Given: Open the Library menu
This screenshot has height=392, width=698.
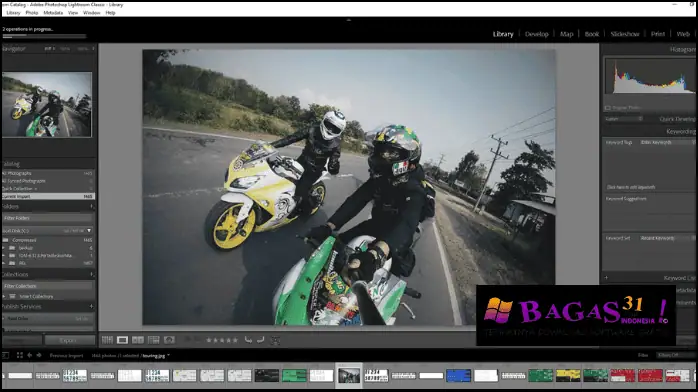Looking at the screenshot, I should click(14, 13).
